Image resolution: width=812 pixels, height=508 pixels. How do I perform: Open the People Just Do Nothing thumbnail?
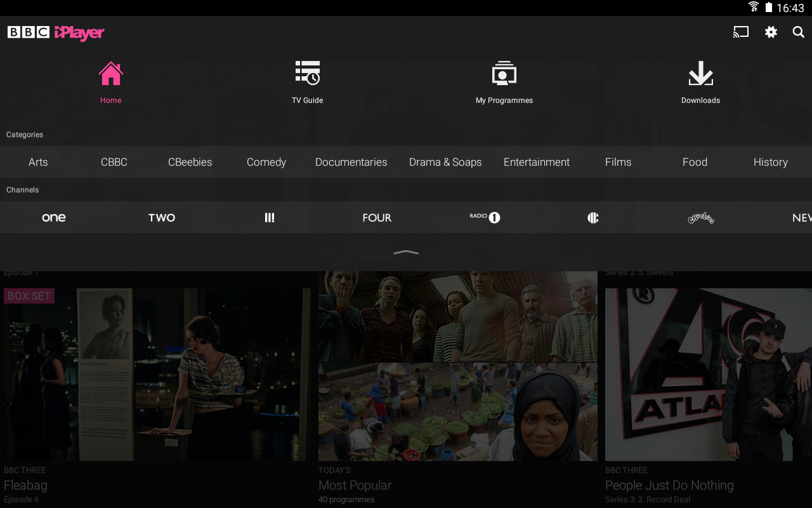coord(709,375)
